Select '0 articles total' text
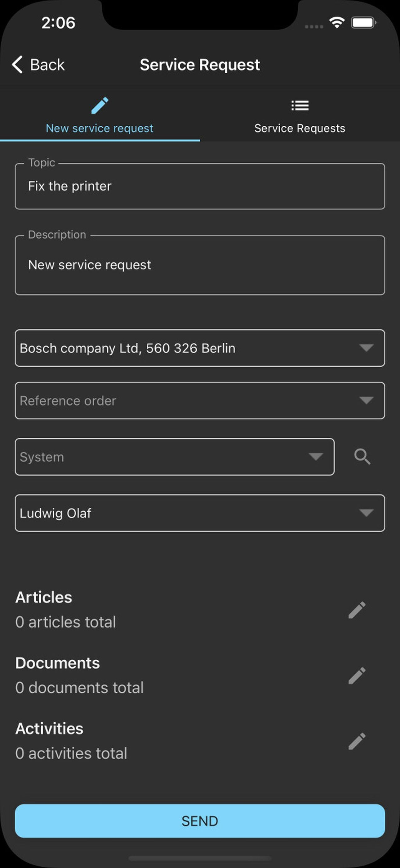 coord(66,622)
